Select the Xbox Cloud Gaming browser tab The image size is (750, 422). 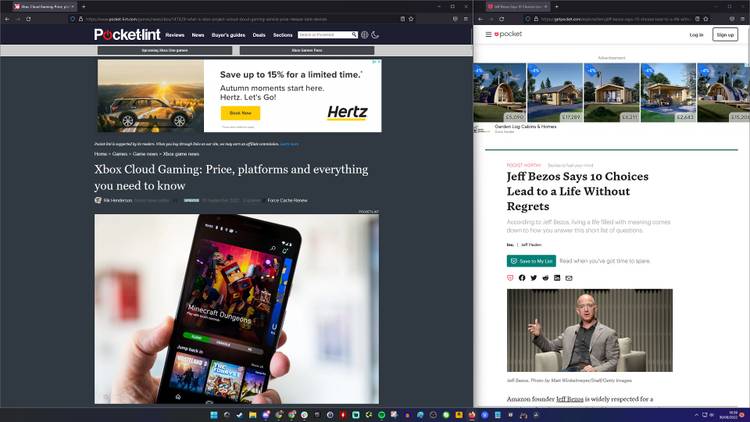tap(43, 7)
